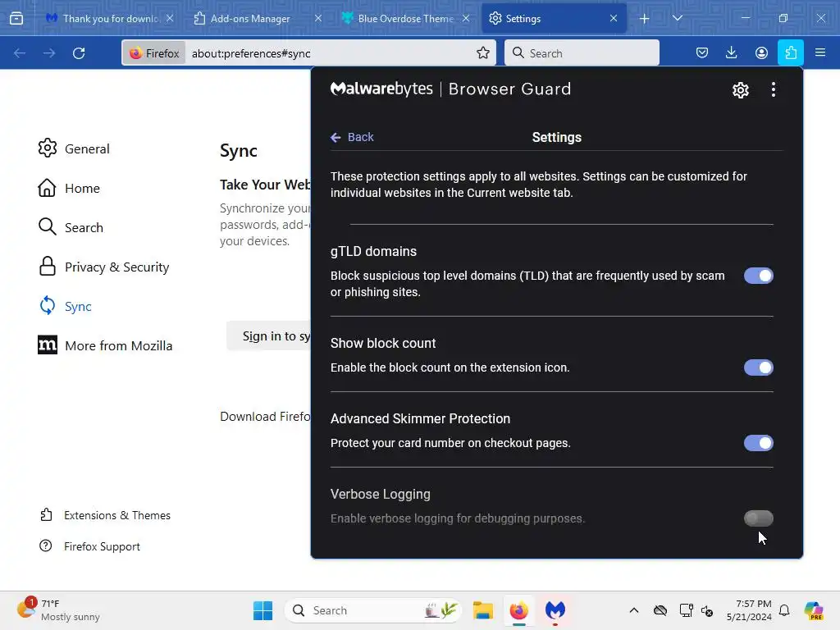The image size is (840, 630).
Task: Open the Firefox hamburger application menu
Action: [x=820, y=52]
